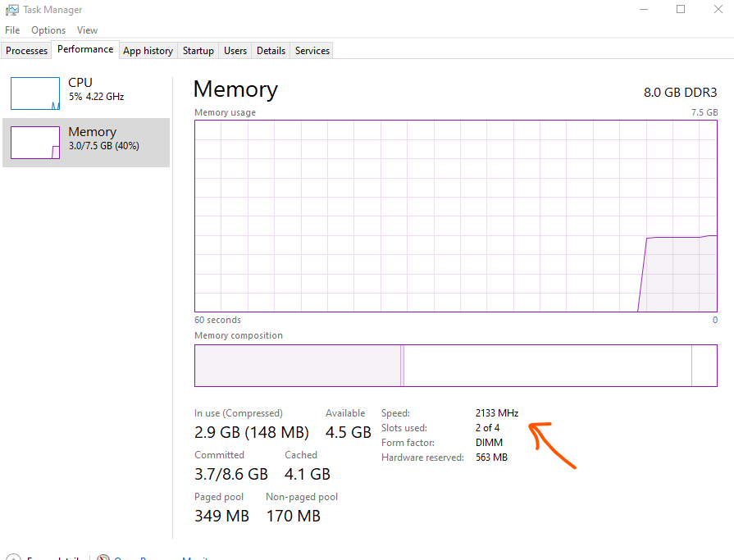Click the 170 MB non-paged pool value

pos(294,516)
